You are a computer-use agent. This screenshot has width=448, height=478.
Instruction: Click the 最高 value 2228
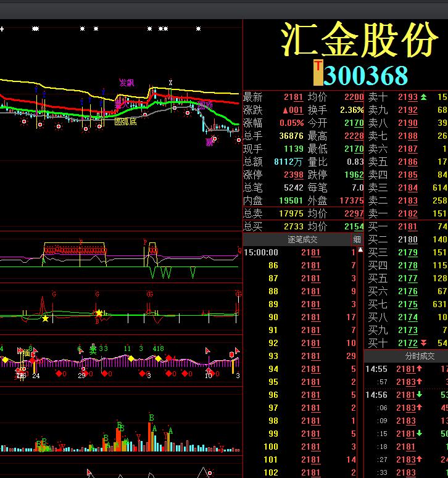click(x=354, y=136)
